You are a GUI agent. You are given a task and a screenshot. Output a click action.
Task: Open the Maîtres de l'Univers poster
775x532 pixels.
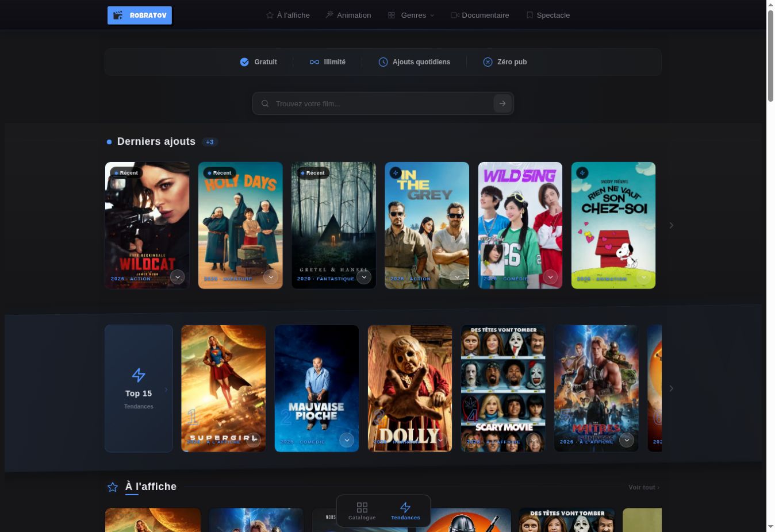(x=596, y=388)
